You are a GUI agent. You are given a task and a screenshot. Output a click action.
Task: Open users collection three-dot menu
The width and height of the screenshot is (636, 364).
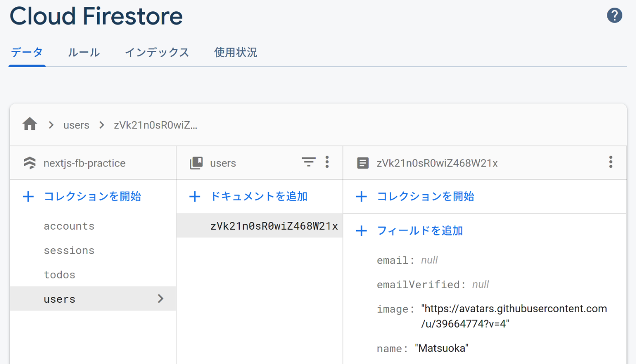[x=327, y=162]
